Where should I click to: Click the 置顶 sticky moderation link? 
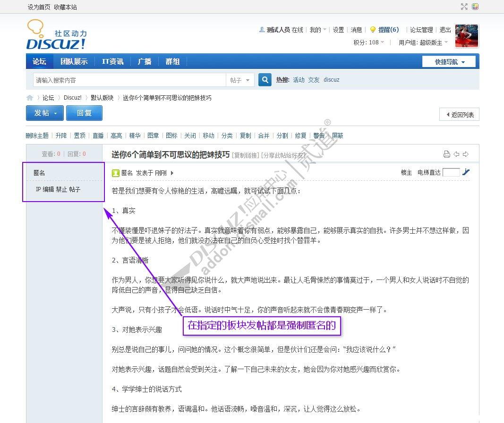pos(79,135)
